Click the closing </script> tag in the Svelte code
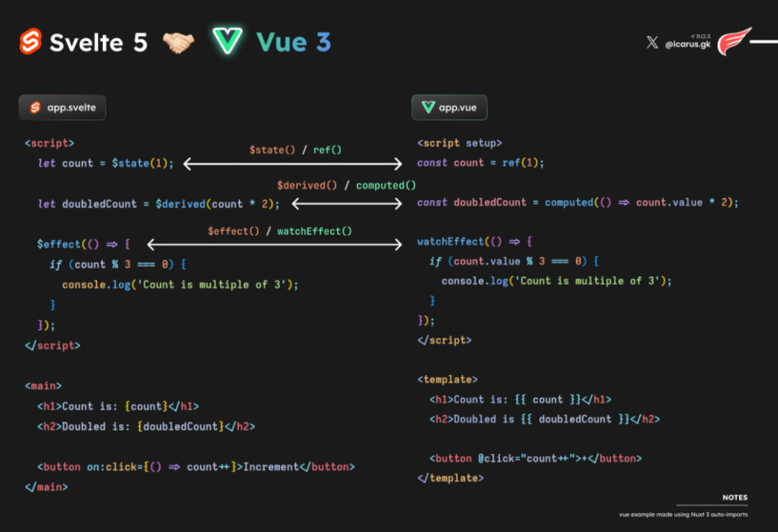Image resolution: width=778 pixels, height=532 pixels. pos(53,346)
